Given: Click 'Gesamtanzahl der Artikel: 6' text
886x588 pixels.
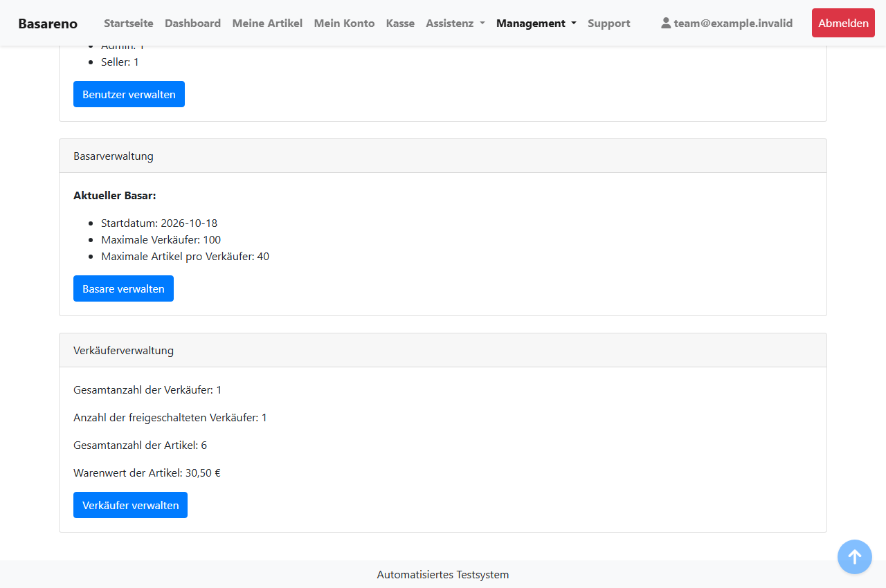Looking at the screenshot, I should point(140,445).
